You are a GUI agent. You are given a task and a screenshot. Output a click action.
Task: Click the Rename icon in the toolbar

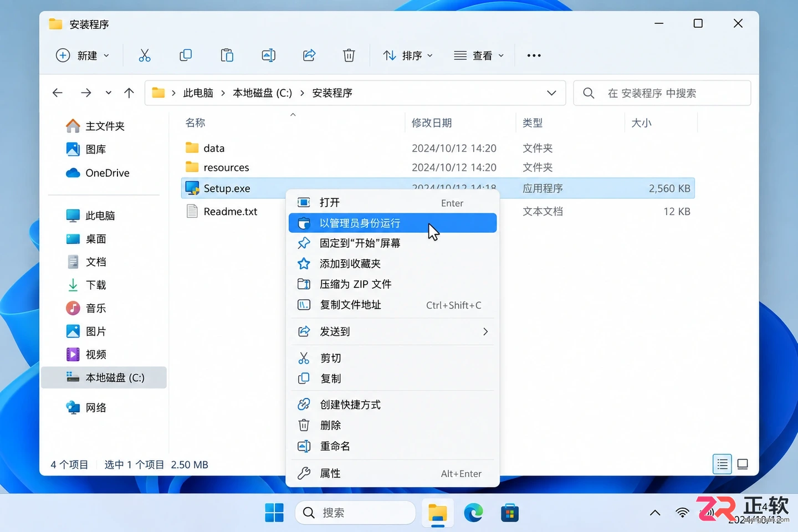(x=268, y=55)
